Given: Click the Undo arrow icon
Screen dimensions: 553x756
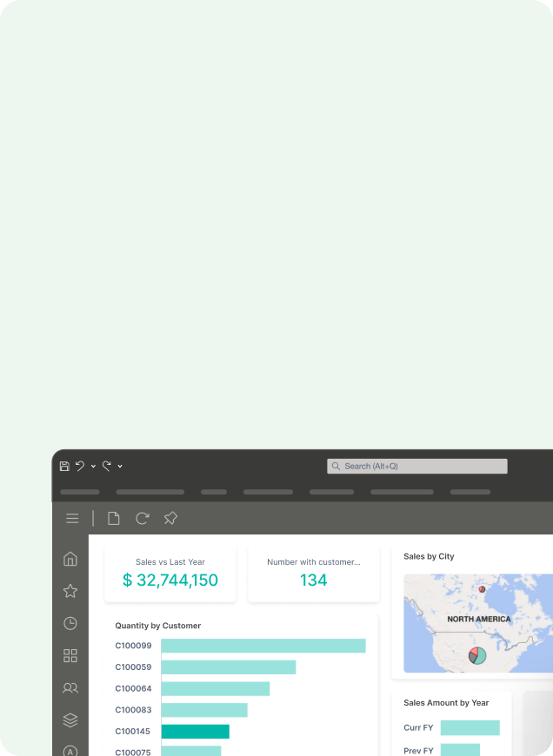Looking at the screenshot, I should [x=80, y=466].
